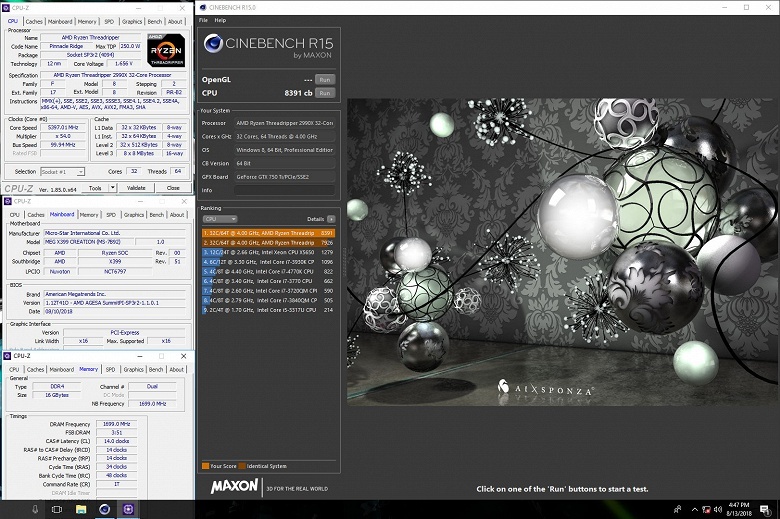780x519 pixels.
Task: Select the CPU-Z icon in the taskbar
Action: click(x=128, y=509)
